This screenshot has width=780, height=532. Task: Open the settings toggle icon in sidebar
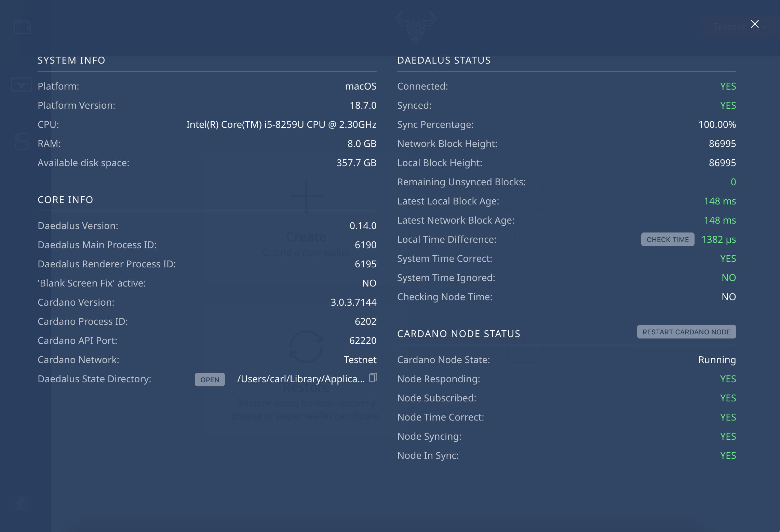[23, 142]
